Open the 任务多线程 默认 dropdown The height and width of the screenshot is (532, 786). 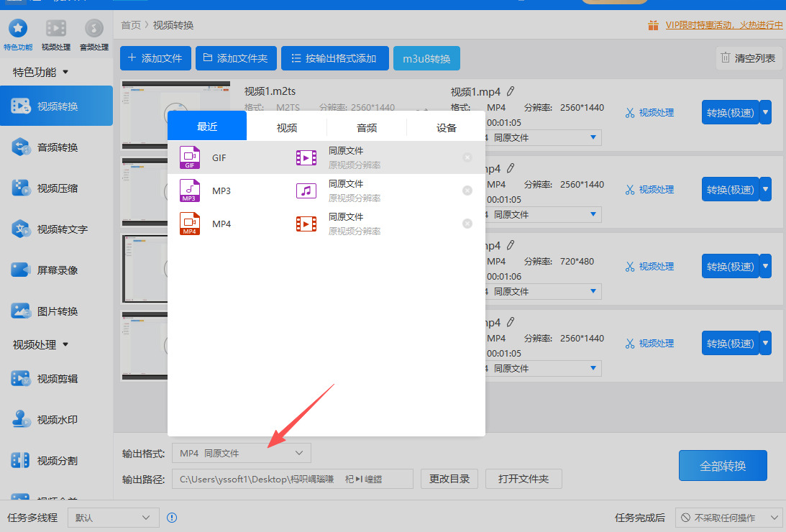click(114, 518)
